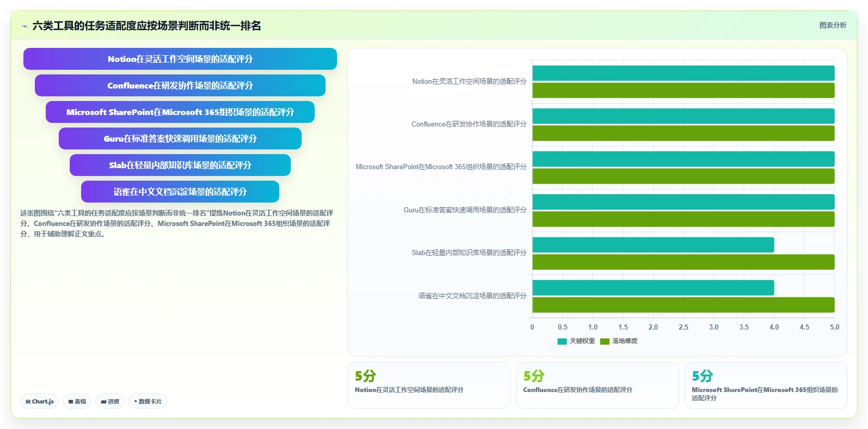Image resolution: width=868 pixels, height=429 pixels.
Task: Click the shorter teal 关键权重 bar for Slab
Action: coord(653,245)
